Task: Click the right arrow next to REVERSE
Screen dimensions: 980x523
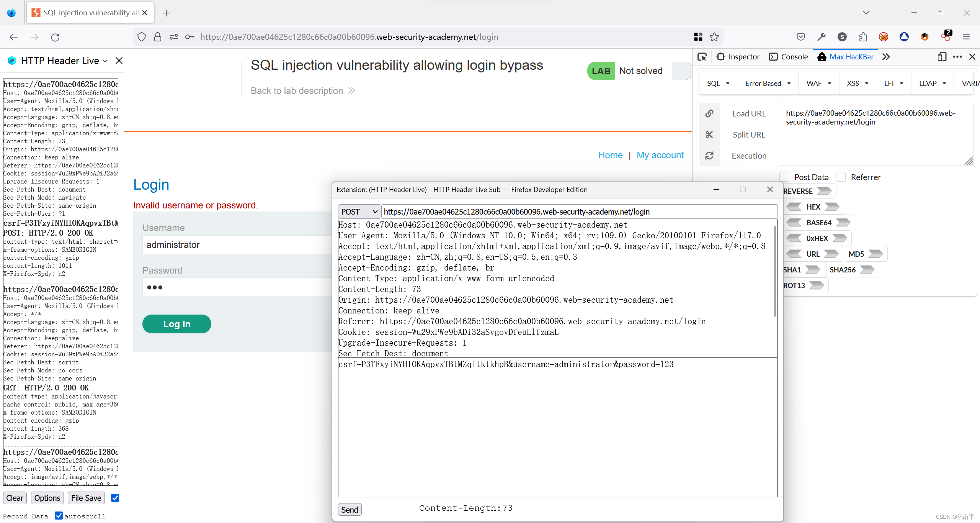Action: 824,191
